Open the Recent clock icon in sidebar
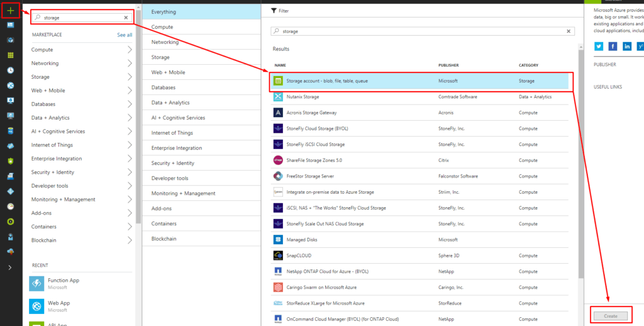Viewport: 644px width, 326px height. pos(11,70)
